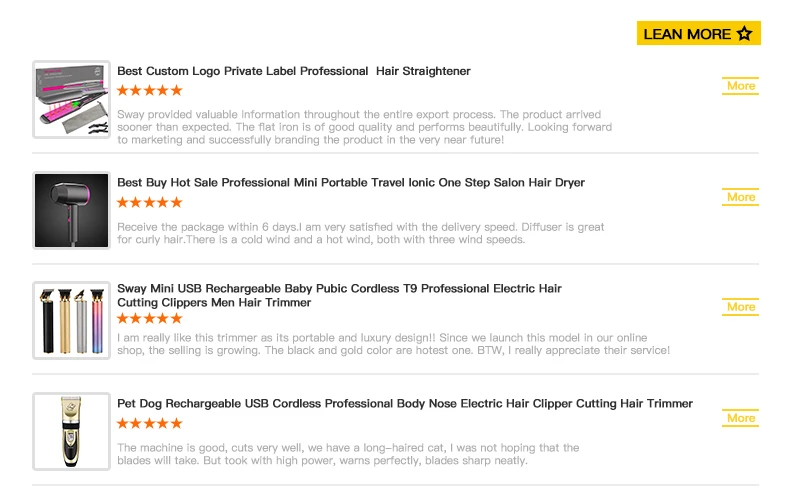Click the Salon Hair Dryer product title
This screenshot has height=500, width=790.
(x=351, y=182)
